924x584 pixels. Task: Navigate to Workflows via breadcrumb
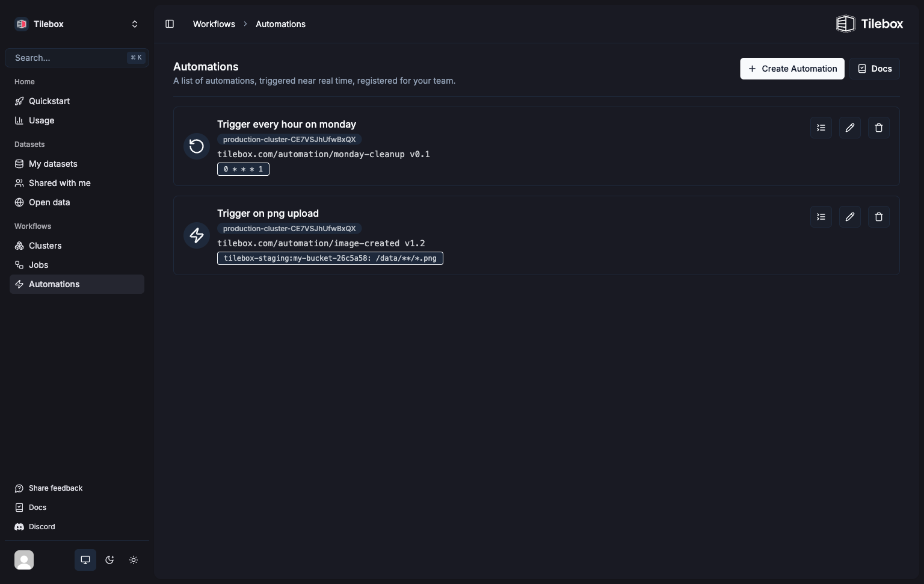point(214,24)
